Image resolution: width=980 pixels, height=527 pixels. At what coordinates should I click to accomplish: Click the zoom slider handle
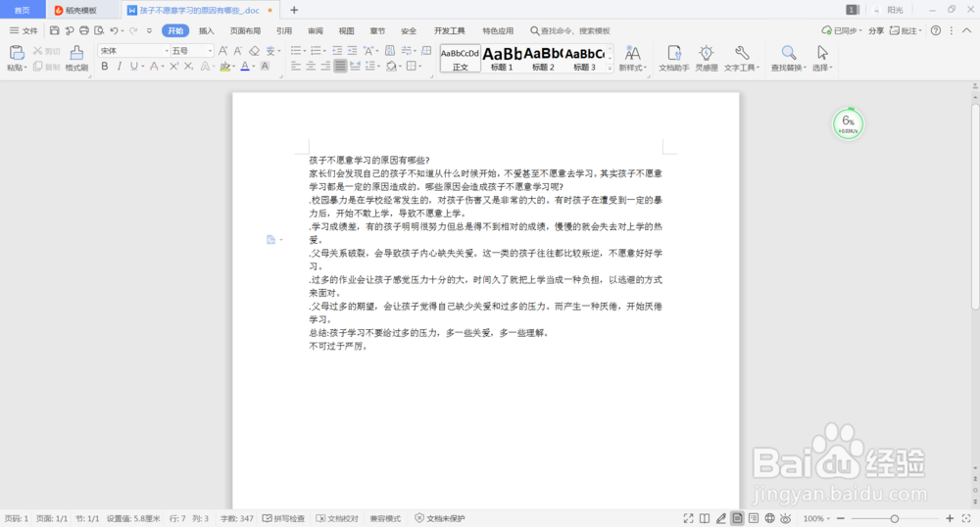[x=895, y=518]
